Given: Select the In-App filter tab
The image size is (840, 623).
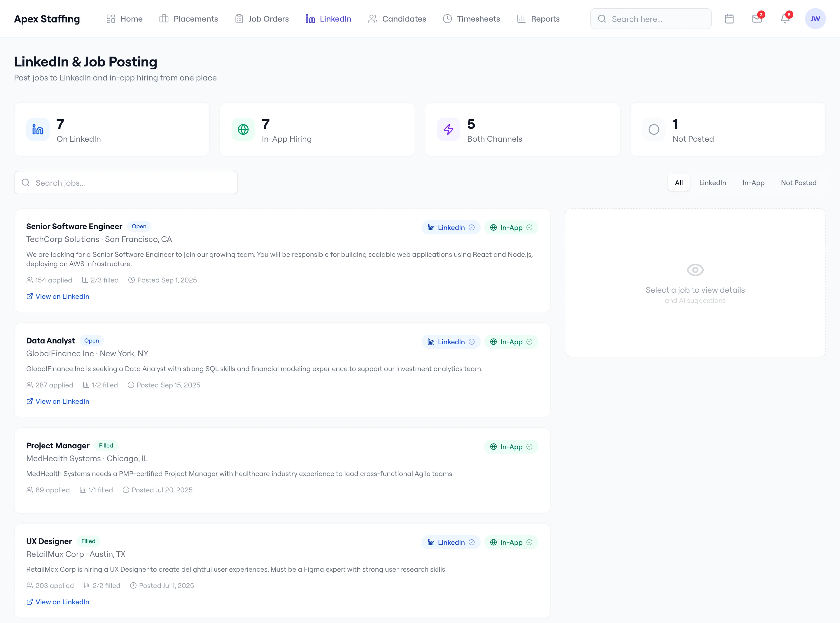Looking at the screenshot, I should (753, 182).
